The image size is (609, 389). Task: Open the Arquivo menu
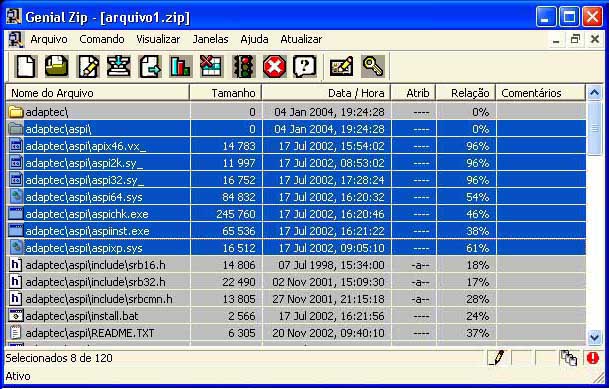click(49, 39)
